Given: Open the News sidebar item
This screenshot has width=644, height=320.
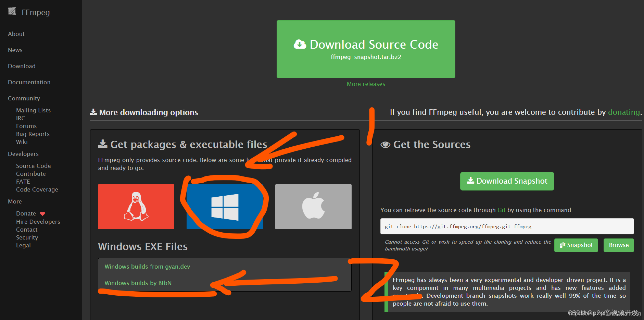Looking at the screenshot, I should (15, 50).
